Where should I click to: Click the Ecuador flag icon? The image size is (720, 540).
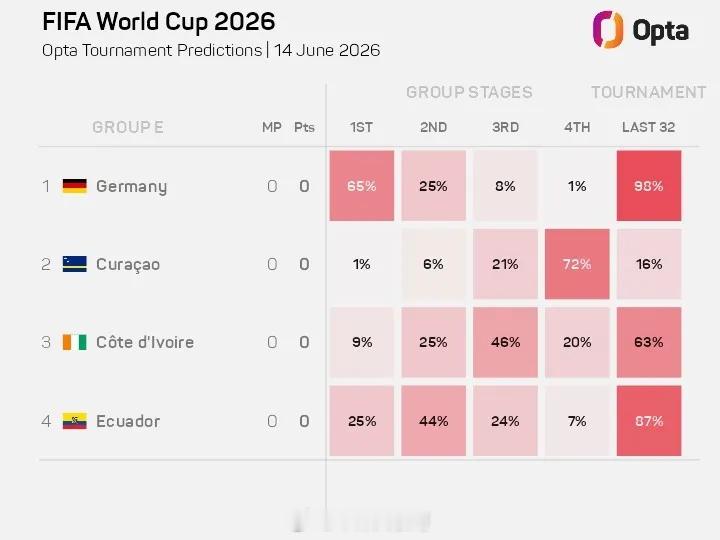click(x=74, y=421)
